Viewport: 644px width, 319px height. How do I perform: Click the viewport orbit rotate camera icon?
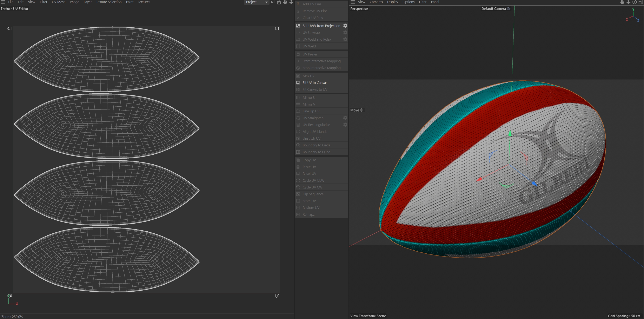[x=635, y=2]
